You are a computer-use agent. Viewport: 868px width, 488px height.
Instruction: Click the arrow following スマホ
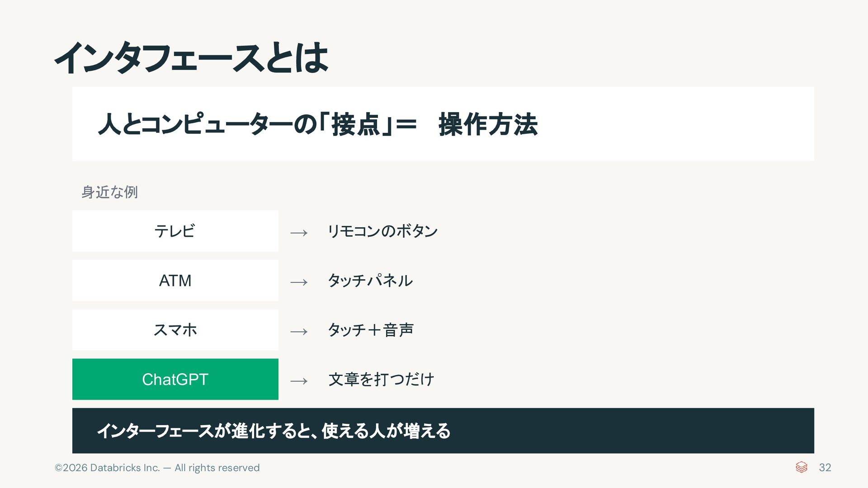(299, 332)
